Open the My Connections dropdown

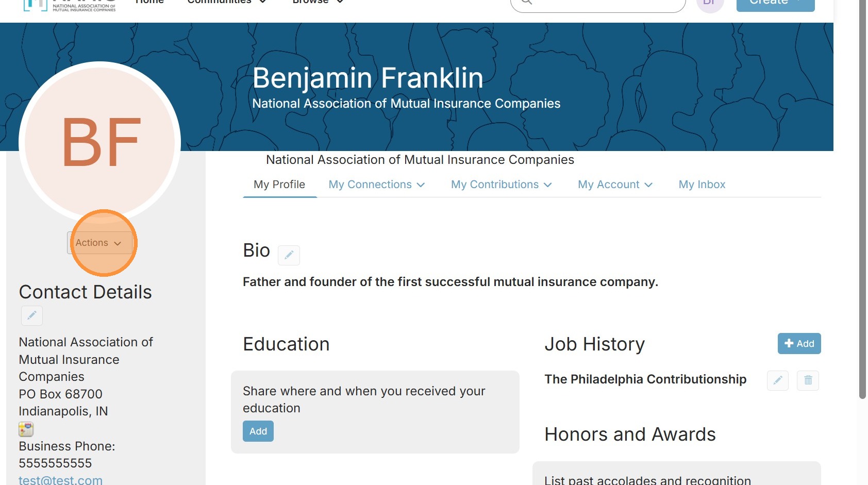pyautogui.click(x=377, y=185)
